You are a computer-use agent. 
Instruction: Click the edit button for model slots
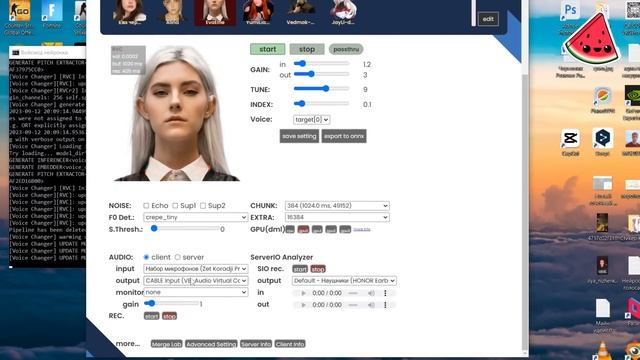tap(488, 19)
